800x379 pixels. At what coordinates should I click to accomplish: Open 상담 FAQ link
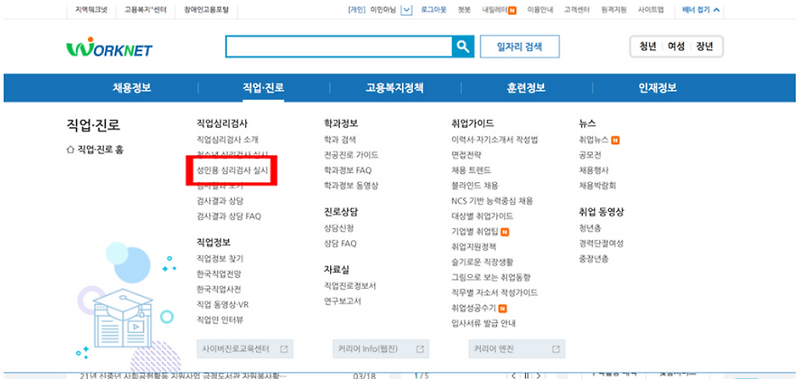(340, 243)
